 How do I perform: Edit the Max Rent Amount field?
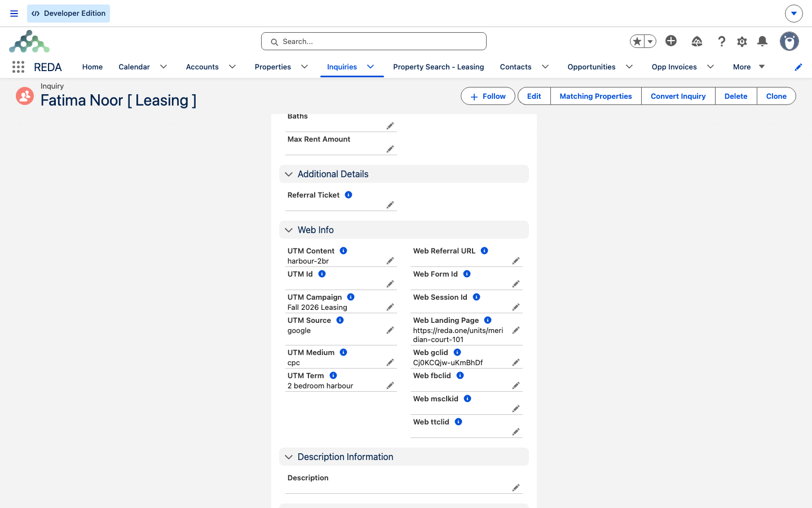390,149
